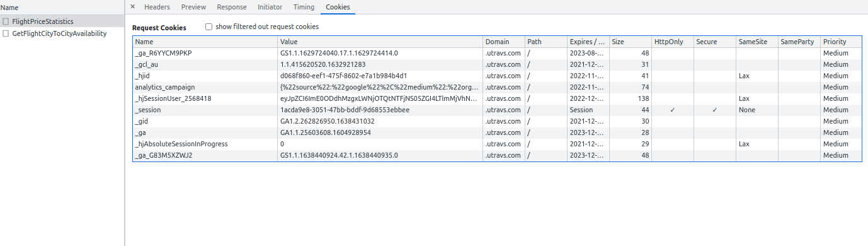868x246 pixels.
Task: Switch to the Headers tab
Action: (x=157, y=7)
